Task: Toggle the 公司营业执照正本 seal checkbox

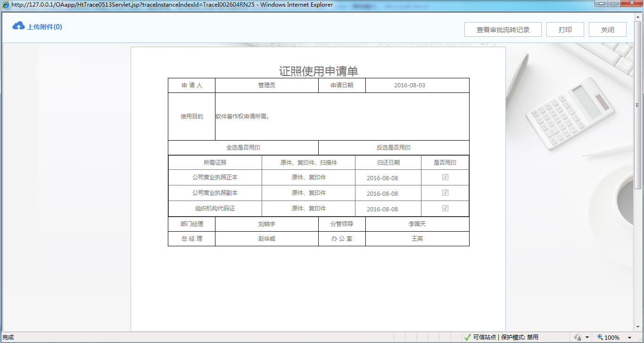Action: [x=445, y=177]
